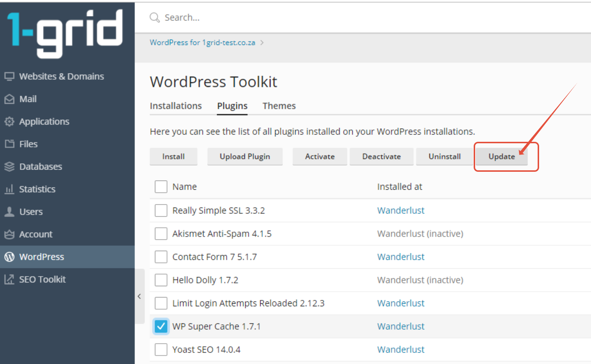Click the Install button
The width and height of the screenshot is (591, 364).
click(x=174, y=156)
